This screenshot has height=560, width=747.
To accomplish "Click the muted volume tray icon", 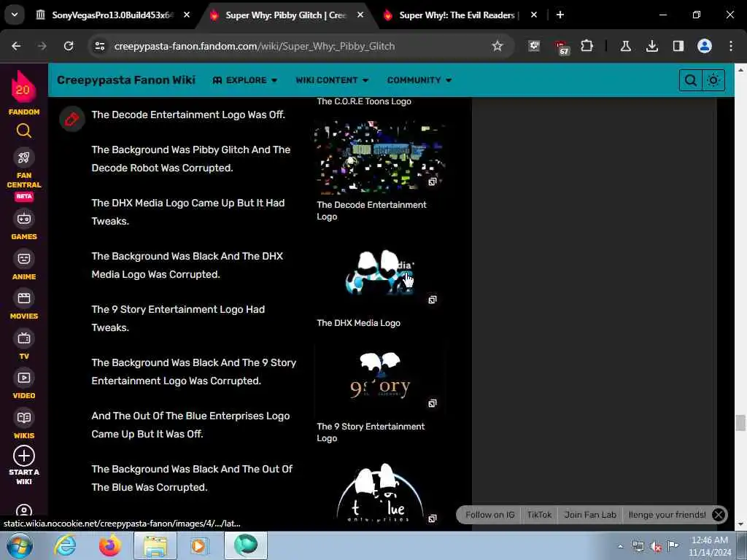I will 656,546.
